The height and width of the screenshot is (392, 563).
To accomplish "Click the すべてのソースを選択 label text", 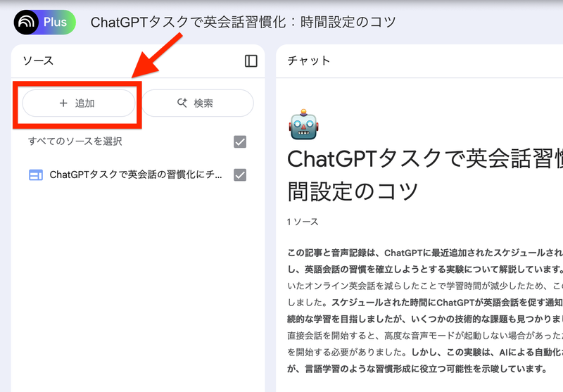I will click(75, 141).
